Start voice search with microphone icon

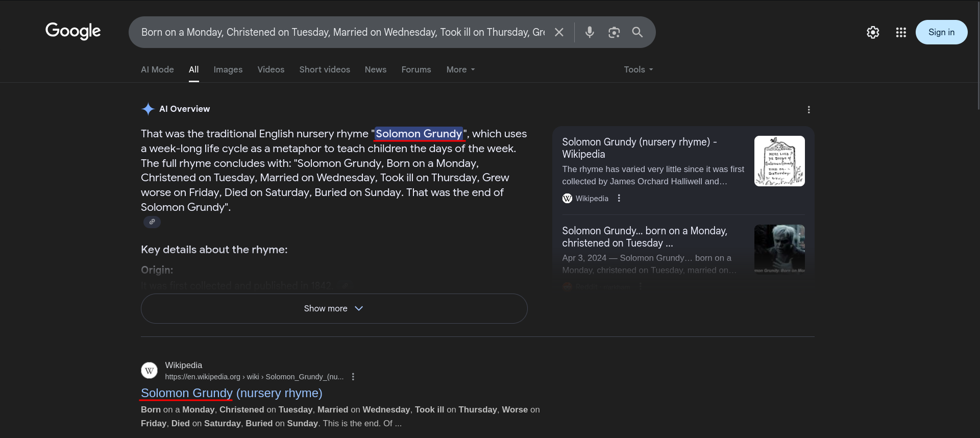coord(590,32)
